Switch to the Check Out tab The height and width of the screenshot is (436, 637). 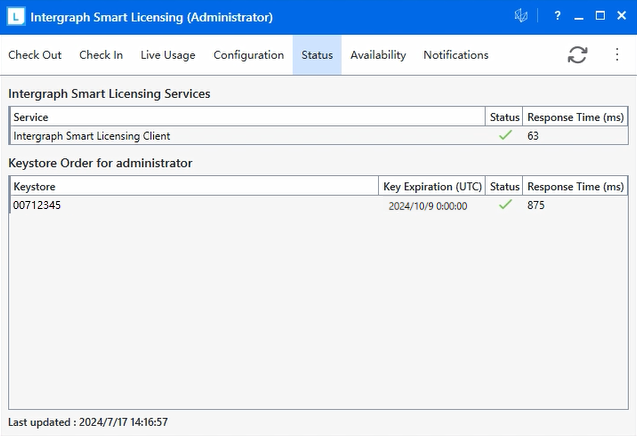pos(35,55)
